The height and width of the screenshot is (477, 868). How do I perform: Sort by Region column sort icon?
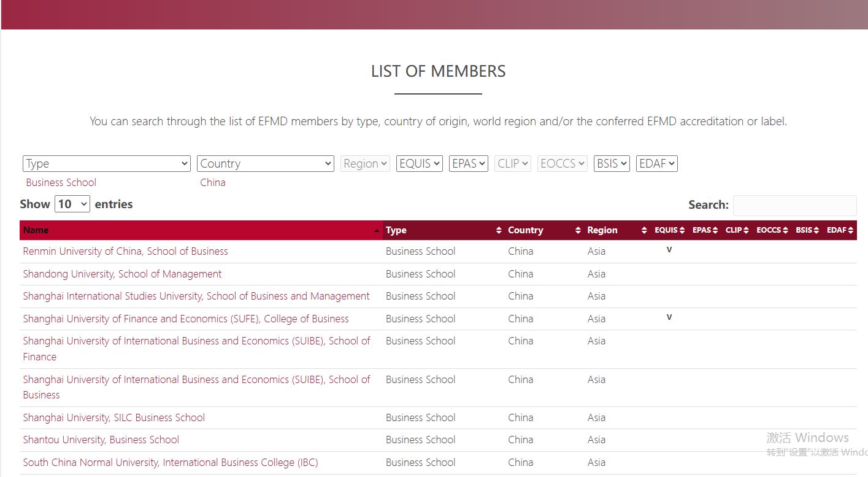click(x=643, y=231)
